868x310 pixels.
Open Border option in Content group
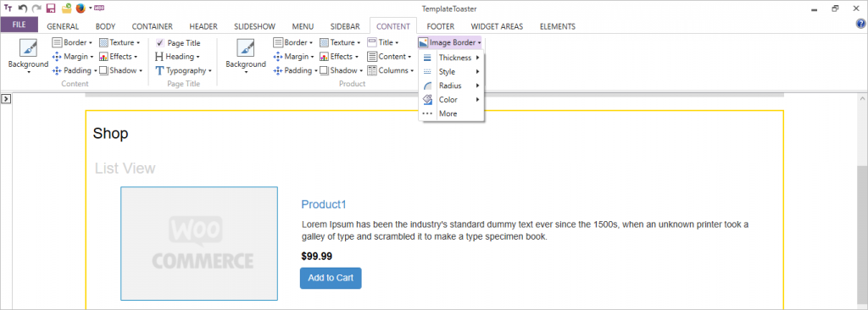[x=72, y=42]
